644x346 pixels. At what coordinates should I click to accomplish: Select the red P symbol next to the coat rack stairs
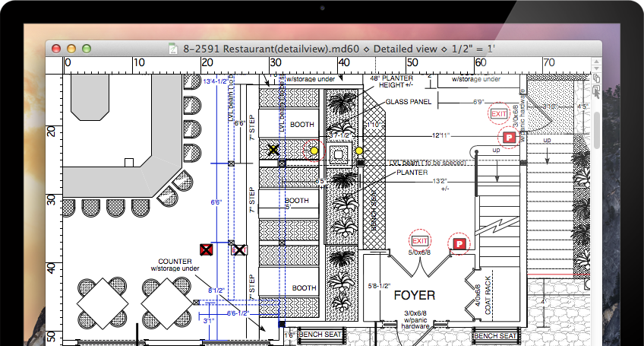[459, 243]
